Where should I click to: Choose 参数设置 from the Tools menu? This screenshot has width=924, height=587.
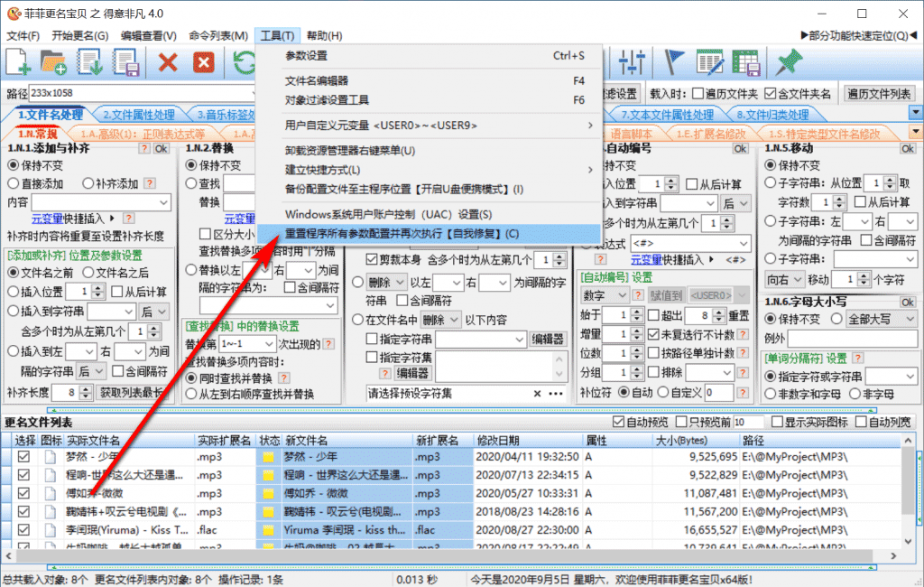[x=429, y=56]
